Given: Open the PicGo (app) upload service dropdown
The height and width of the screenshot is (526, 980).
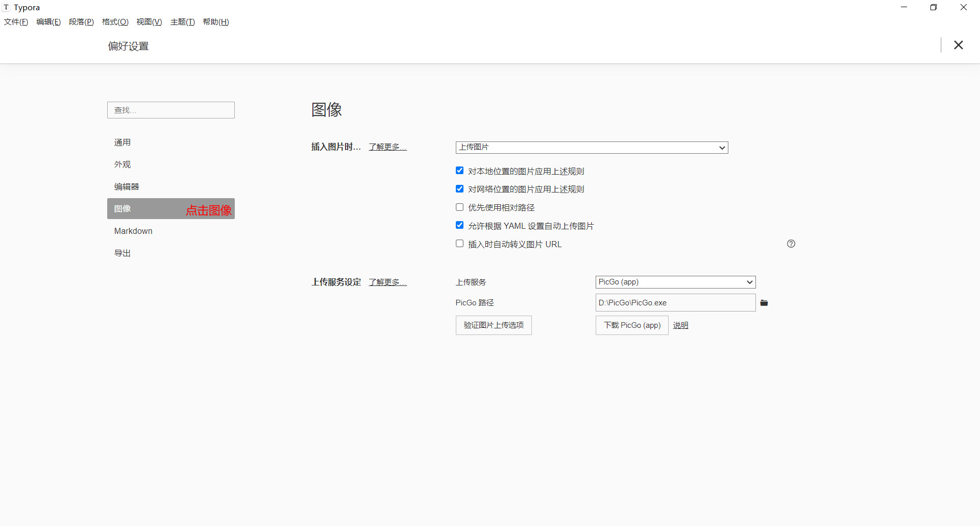Looking at the screenshot, I should pos(675,282).
